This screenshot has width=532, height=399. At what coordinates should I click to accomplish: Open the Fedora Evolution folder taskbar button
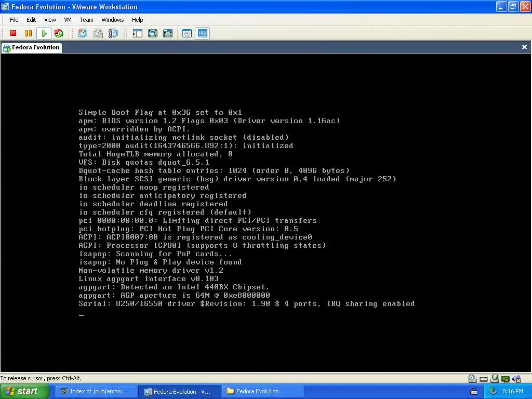[262, 392]
